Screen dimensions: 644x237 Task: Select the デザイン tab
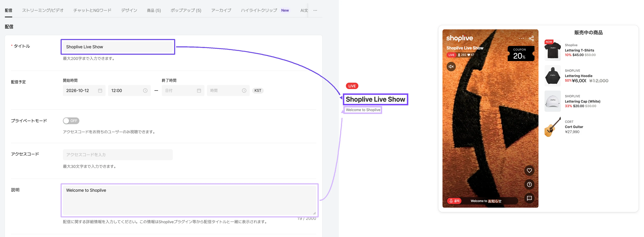coord(129,10)
